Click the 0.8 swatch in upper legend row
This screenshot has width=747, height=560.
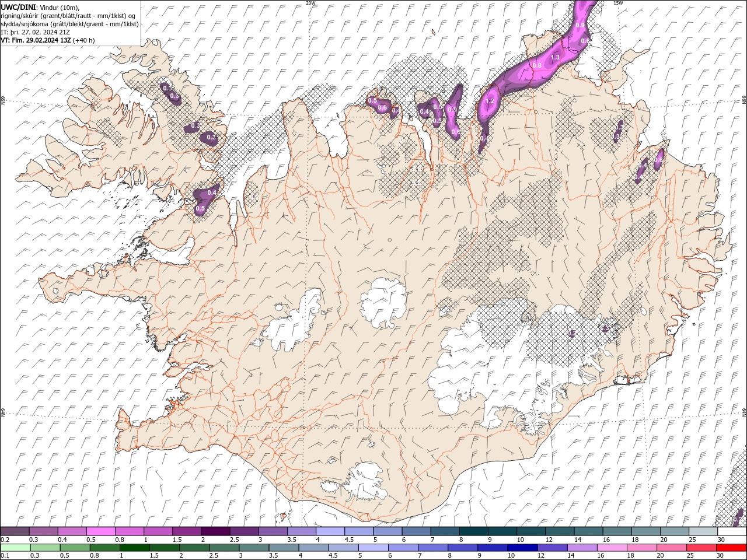[129, 531]
